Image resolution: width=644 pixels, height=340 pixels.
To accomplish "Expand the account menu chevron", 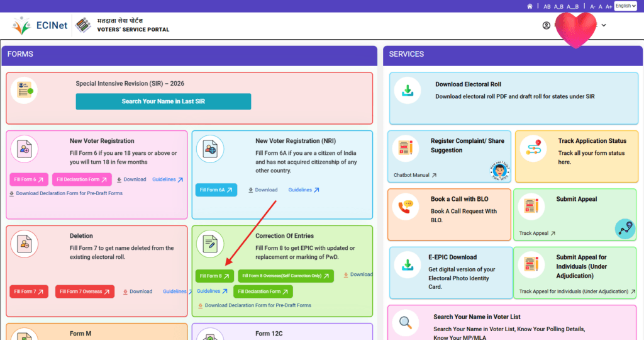I will pyautogui.click(x=604, y=25).
